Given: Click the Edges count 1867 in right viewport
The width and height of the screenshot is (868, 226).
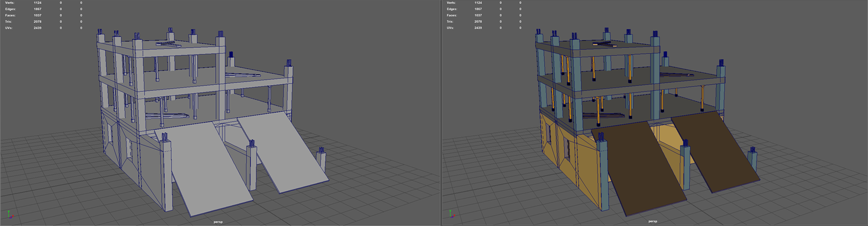Looking at the screenshot, I should pyautogui.click(x=478, y=9).
